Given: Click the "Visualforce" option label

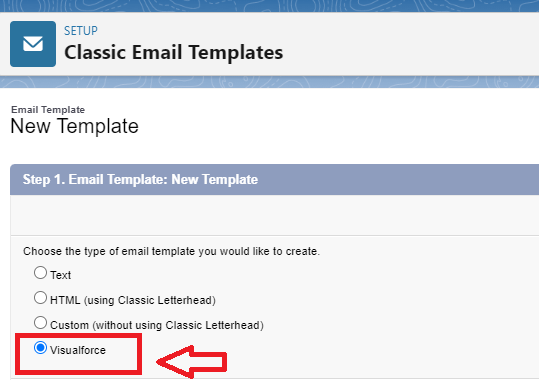Looking at the screenshot, I should pyautogui.click(x=78, y=350).
